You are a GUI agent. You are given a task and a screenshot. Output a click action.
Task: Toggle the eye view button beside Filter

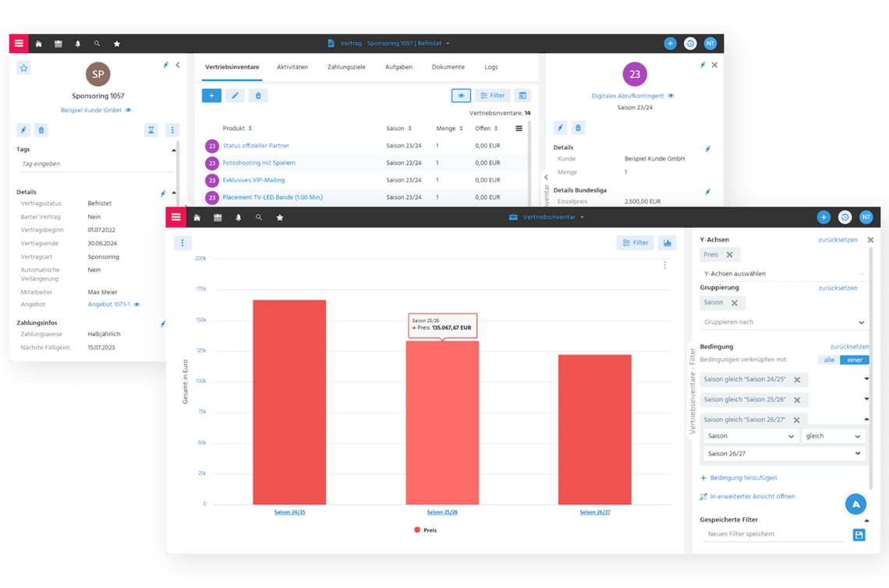461,95
